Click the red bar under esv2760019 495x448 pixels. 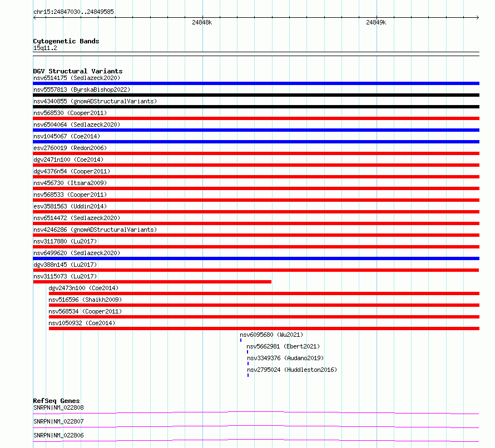pos(256,153)
